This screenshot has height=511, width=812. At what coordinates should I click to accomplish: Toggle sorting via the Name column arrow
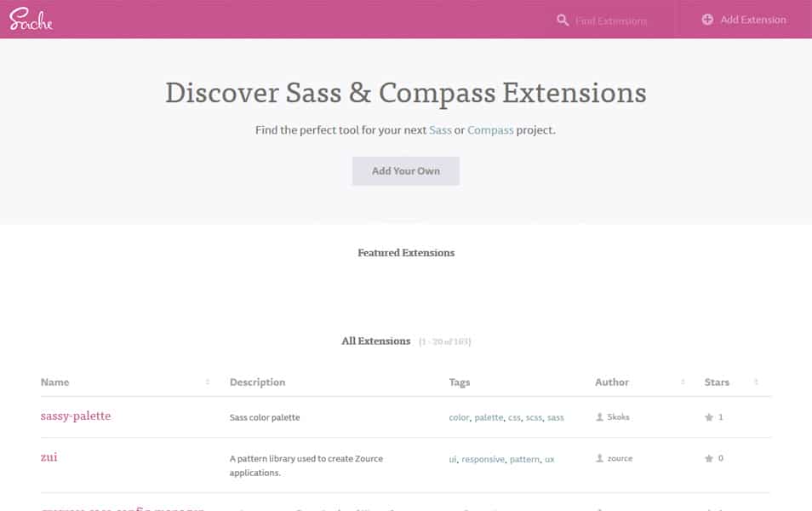coord(207,382)
